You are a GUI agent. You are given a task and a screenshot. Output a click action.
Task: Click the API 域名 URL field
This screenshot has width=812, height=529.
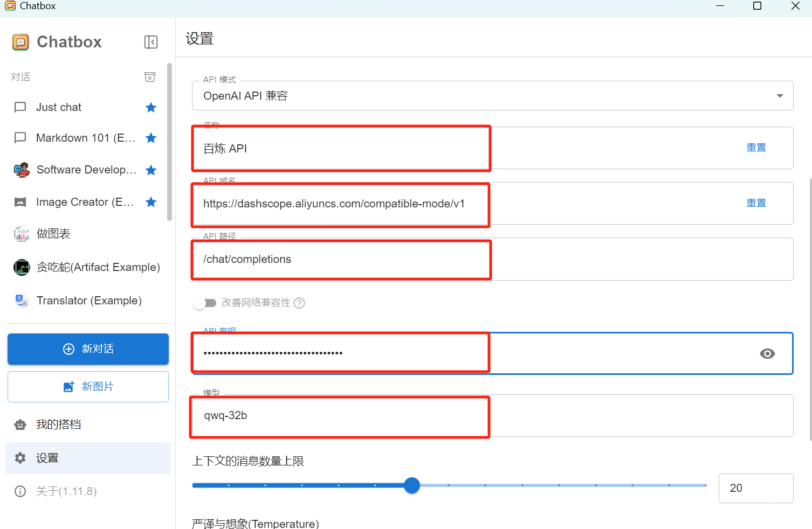492,204
